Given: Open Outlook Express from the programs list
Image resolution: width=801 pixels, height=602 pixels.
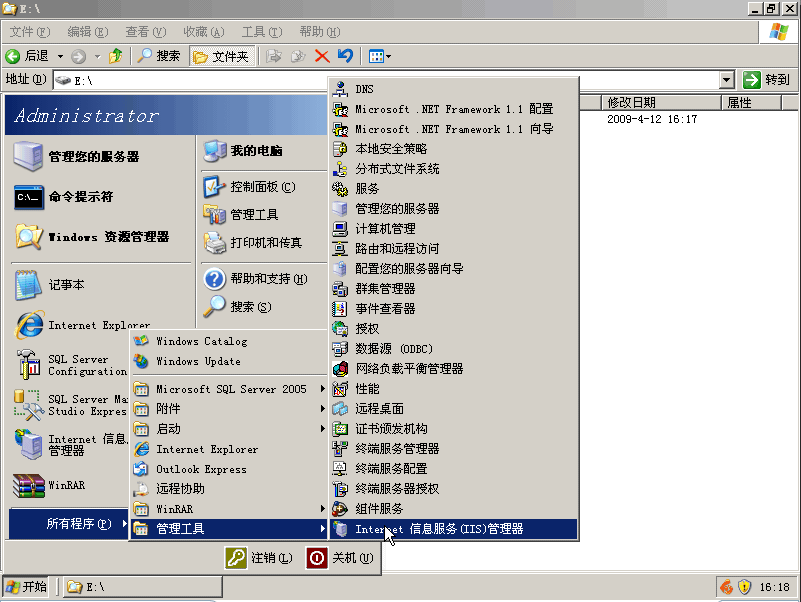Looking at the screenshot, I should click(229, 469).
